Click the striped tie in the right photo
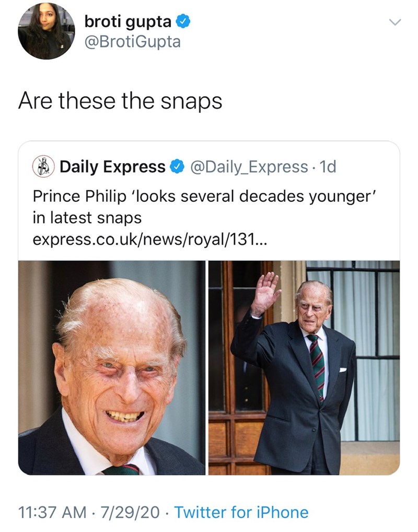 tap(317, 366)
